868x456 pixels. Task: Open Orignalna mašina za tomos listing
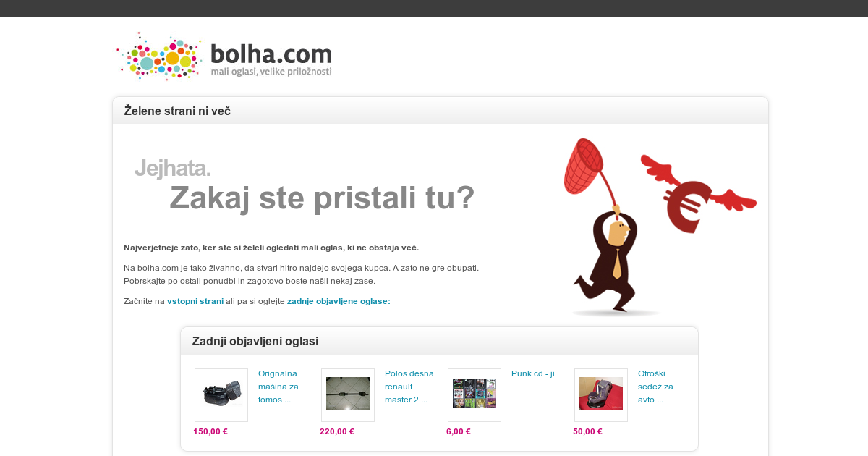pos(278,387)
